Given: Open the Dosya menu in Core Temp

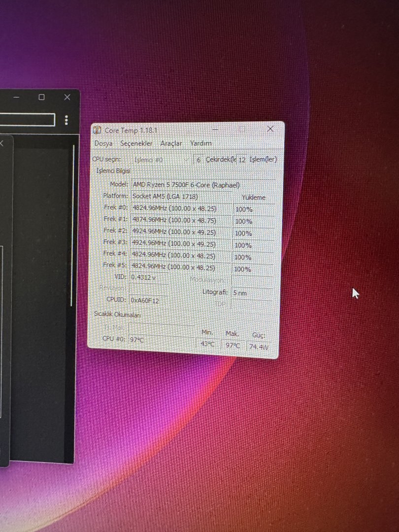Looking at the screenshot, I should 103,143.
